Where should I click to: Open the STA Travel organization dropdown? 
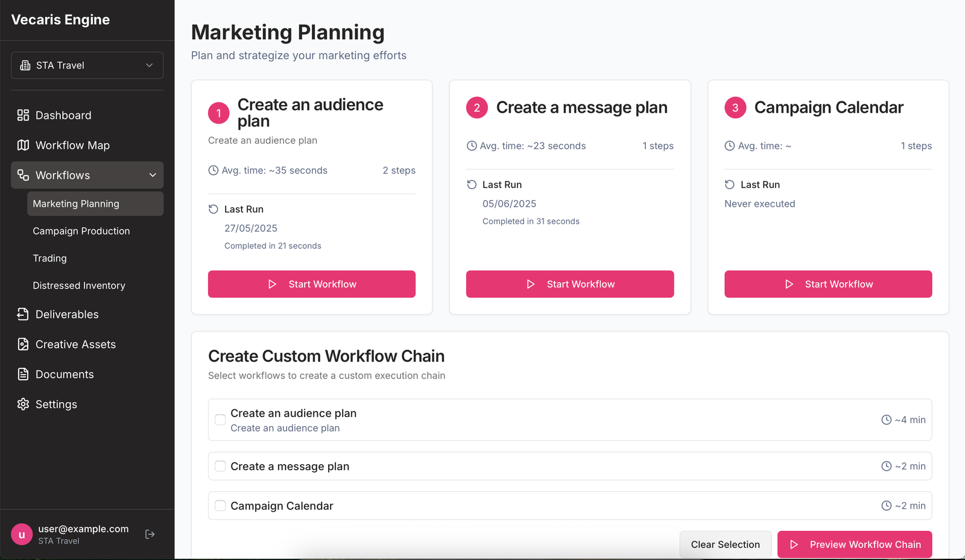coord(87,65)
